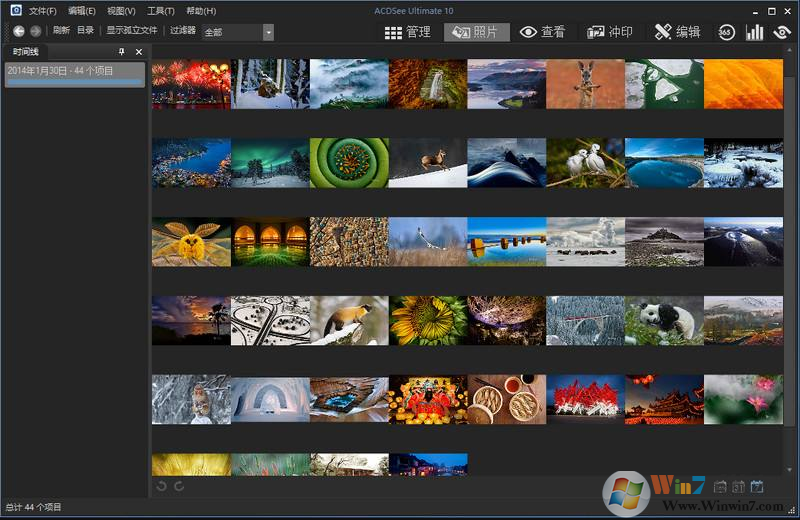Pin the 时间线 panel with pushpin
The width and height of the screenshot is (800, 520).
(122, 51)
